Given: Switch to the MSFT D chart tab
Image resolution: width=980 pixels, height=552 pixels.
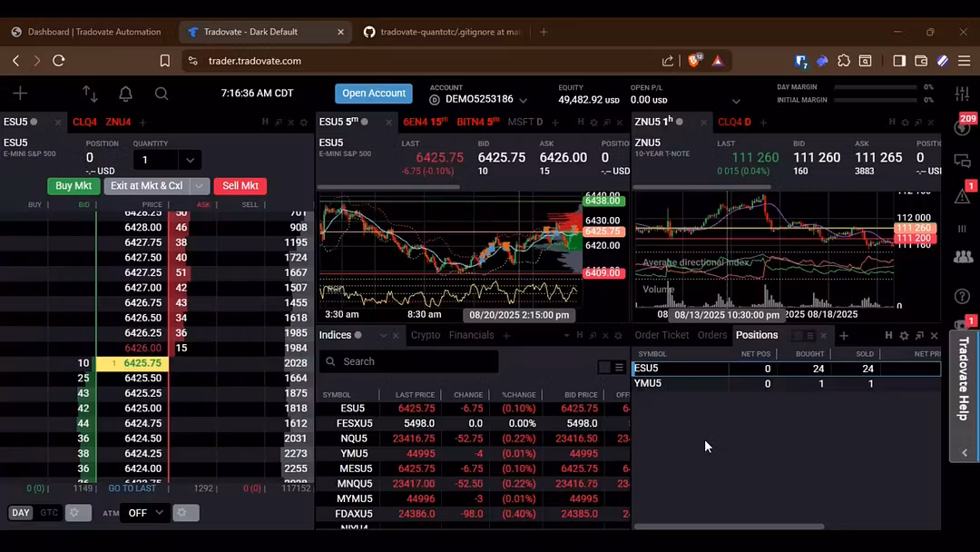Looking at the screenshot, I should (525, 122).
